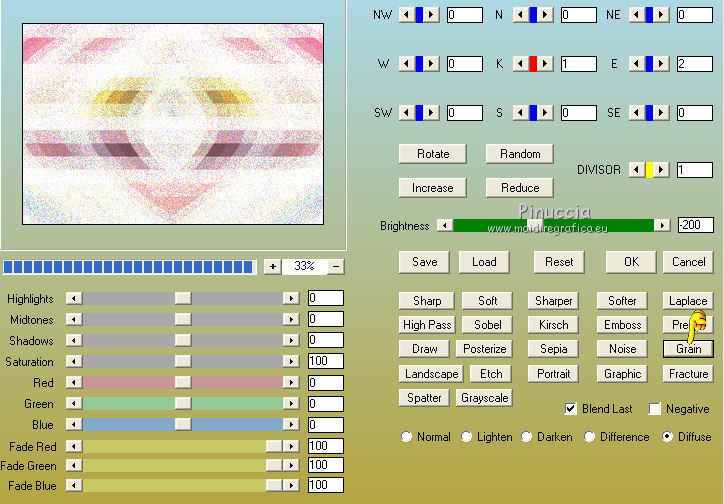The width and height of the screenshot is (724, 504).
Task: Enable the Negative checkbox
Action: click(655, 409)
